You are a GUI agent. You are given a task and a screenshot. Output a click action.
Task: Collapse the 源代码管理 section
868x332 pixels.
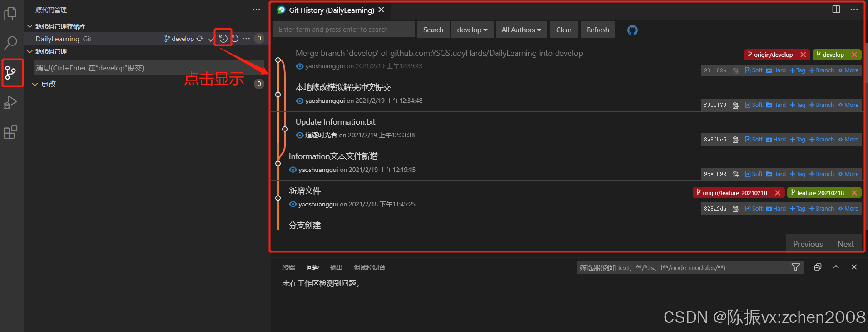[x=30, y=51]
